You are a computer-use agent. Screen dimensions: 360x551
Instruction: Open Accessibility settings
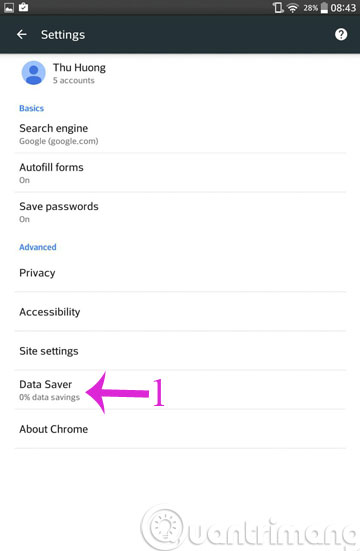click(180, 312)
